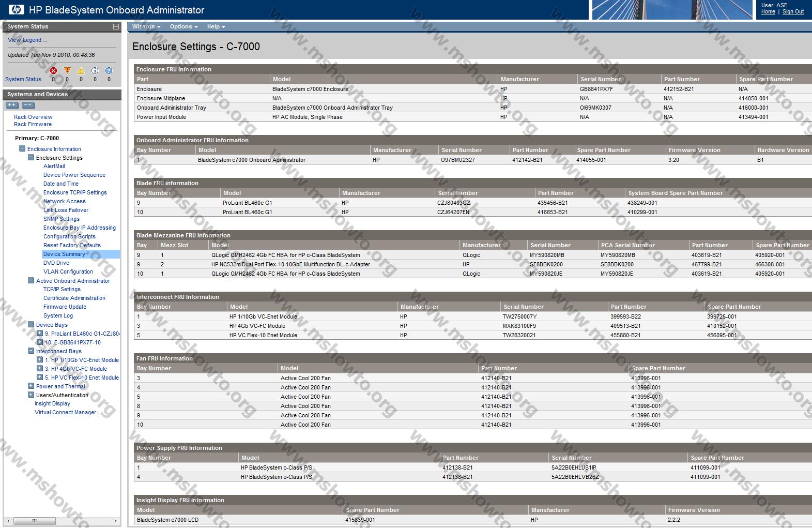
Task: Select Network Access item
Action: (65, 201)
